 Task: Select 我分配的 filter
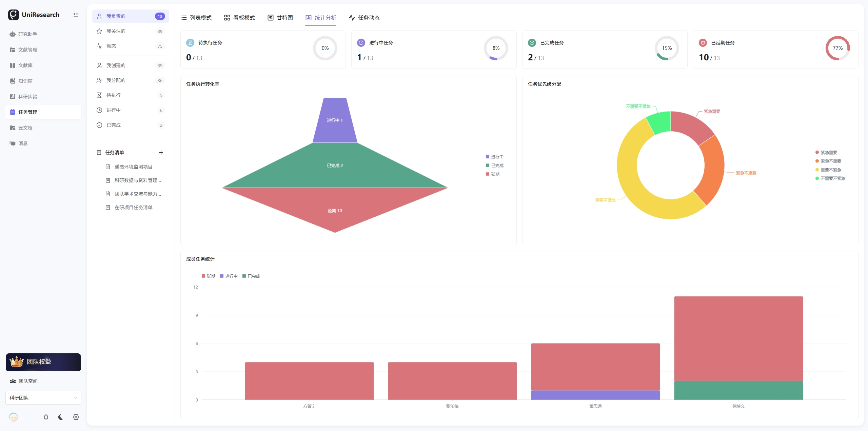pos(131,80)
